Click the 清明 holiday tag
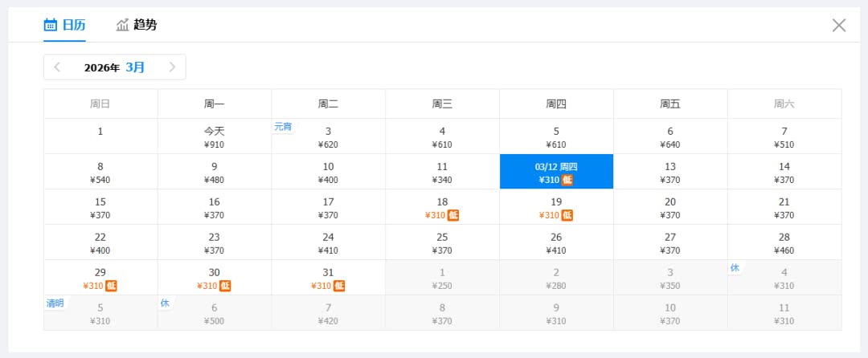This screenshot has height=358, width=868. pyautogui.click(x=55, y=303)
